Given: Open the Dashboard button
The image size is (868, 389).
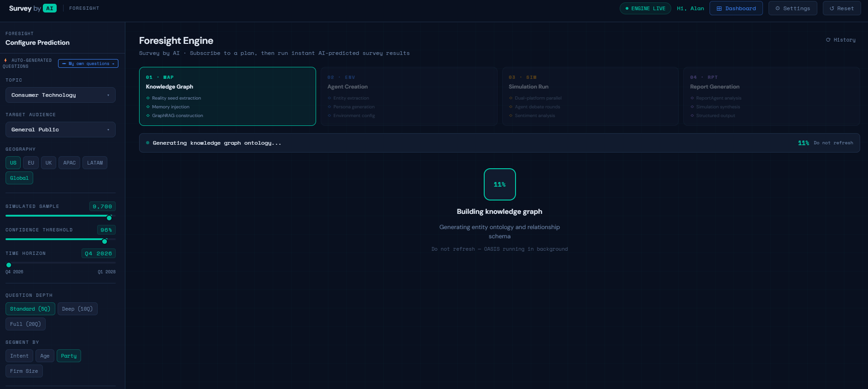Looking at the screenshot, I should (x=736, y=8).
